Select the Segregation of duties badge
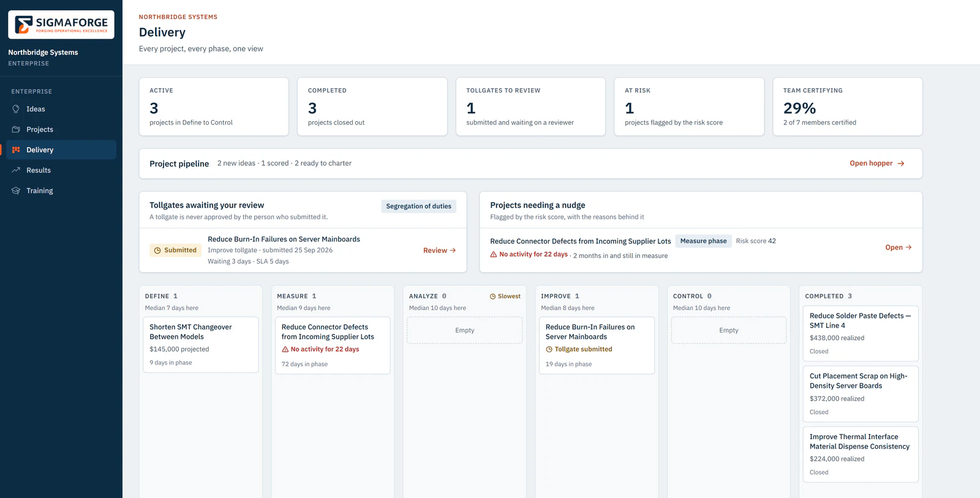This screenshot has width=980, height=498. 419,206
